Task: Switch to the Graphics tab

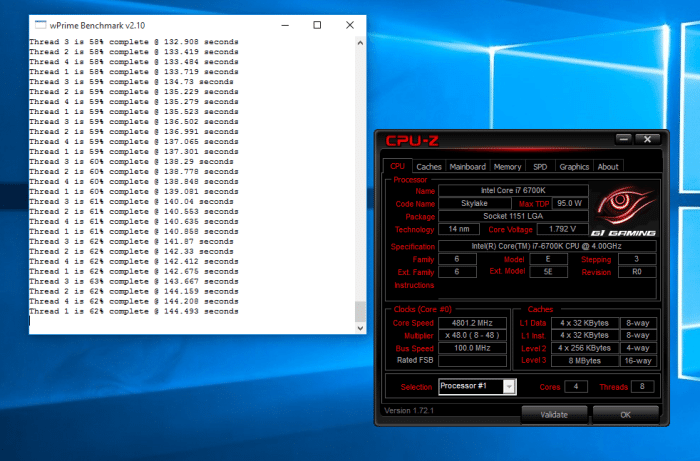Action: pos(574,167)
